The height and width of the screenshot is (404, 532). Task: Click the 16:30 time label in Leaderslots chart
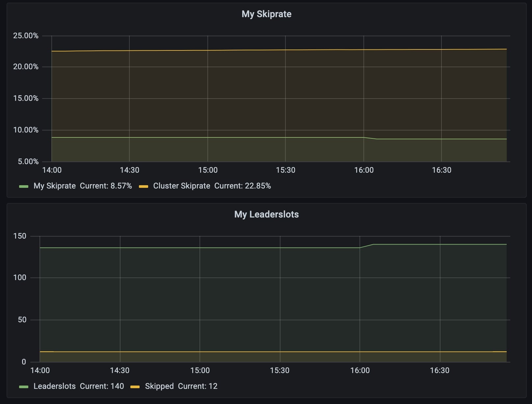(439, 370)
